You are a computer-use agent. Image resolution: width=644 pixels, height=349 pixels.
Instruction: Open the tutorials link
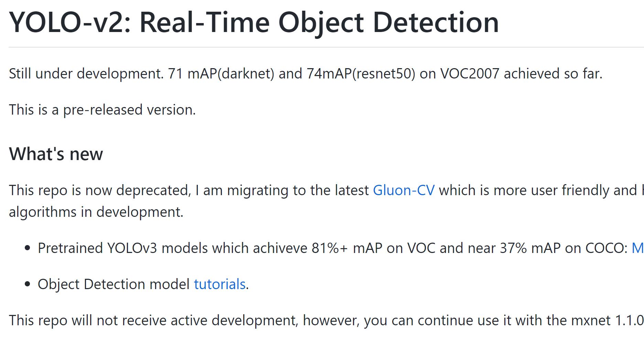point(219,284)
